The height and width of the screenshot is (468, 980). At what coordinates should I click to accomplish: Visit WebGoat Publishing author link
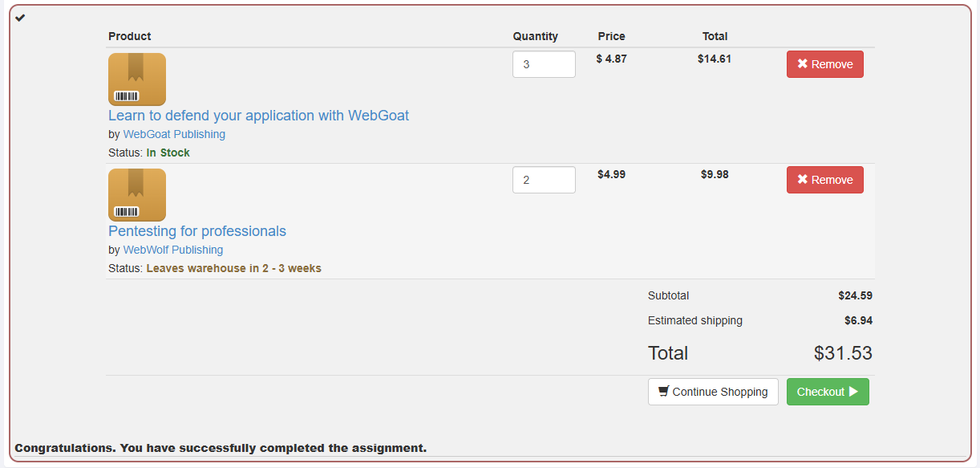pyautogui.click(x=174, y=134)
